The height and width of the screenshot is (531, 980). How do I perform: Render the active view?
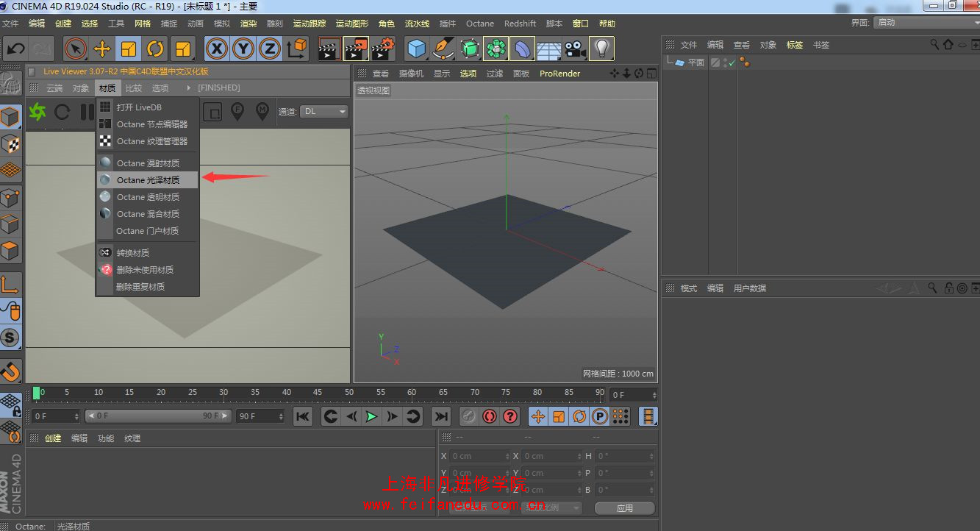click(329, 49)
